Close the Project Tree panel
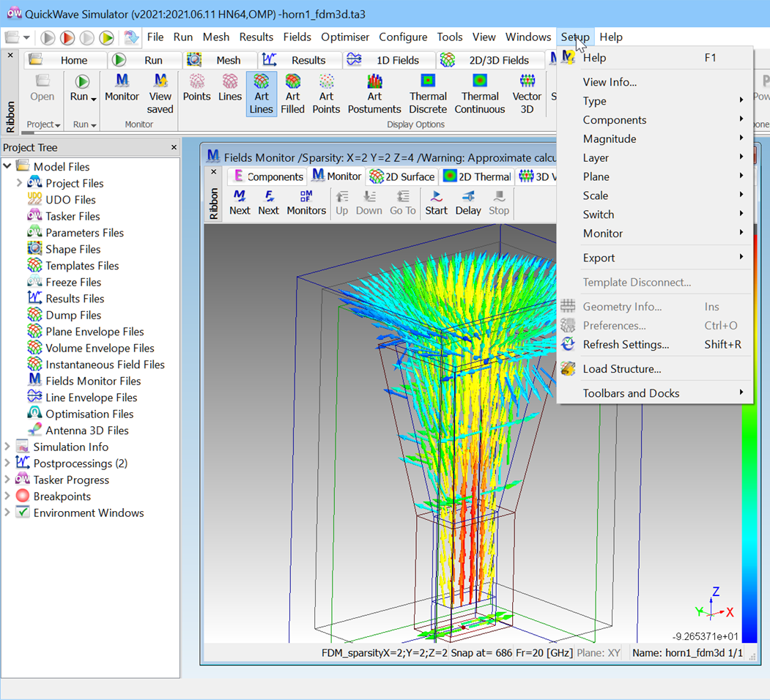Viewport: 770px width, 700px height. click(174, 147)
